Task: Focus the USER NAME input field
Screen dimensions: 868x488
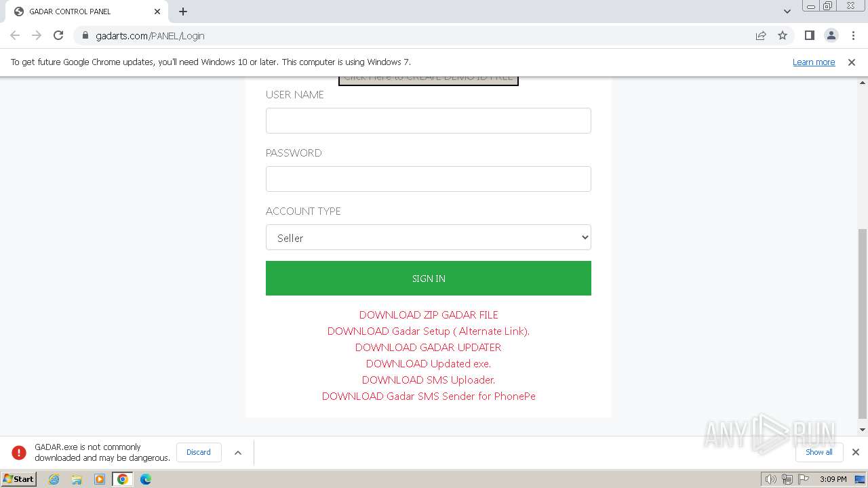Action: [x=429, y=121]
